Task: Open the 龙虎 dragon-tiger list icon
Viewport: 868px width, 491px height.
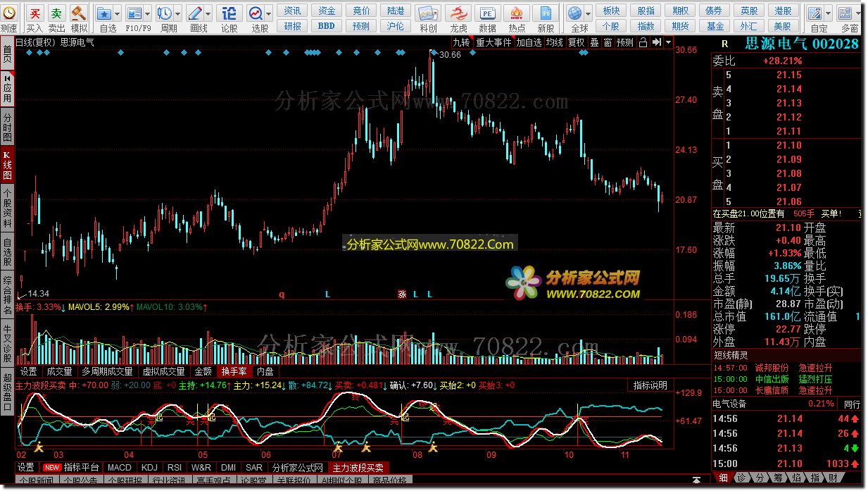Action: [x=458, y=13]
